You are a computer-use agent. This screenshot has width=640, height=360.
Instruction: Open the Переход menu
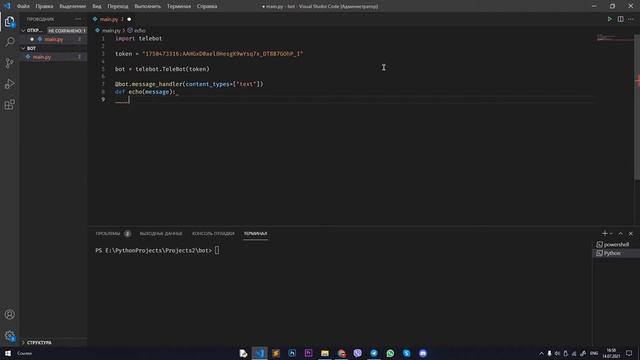tap(118, 6)
